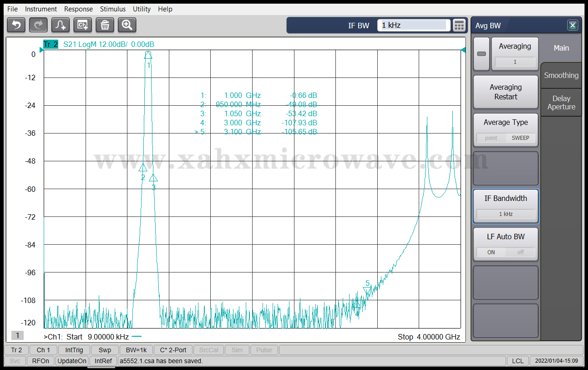Open the Stimulus menu
588x370 pixels.
(x=113, y=9)
